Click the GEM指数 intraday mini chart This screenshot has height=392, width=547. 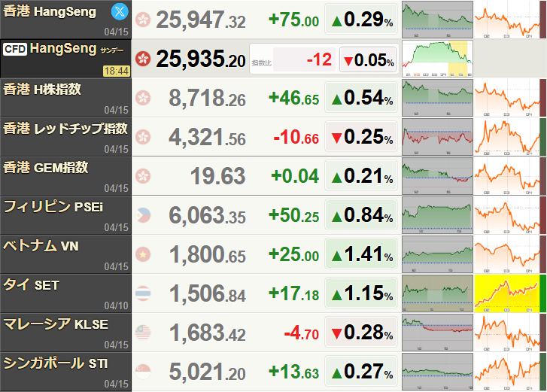[x=437, y=176]
